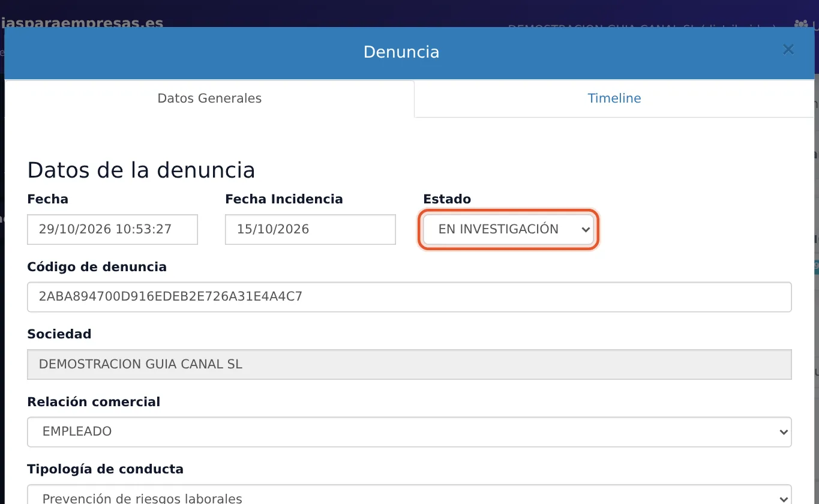Click the Fecha Incidencia label
This screenshot has width=819, height=504.
click(284, 199)
